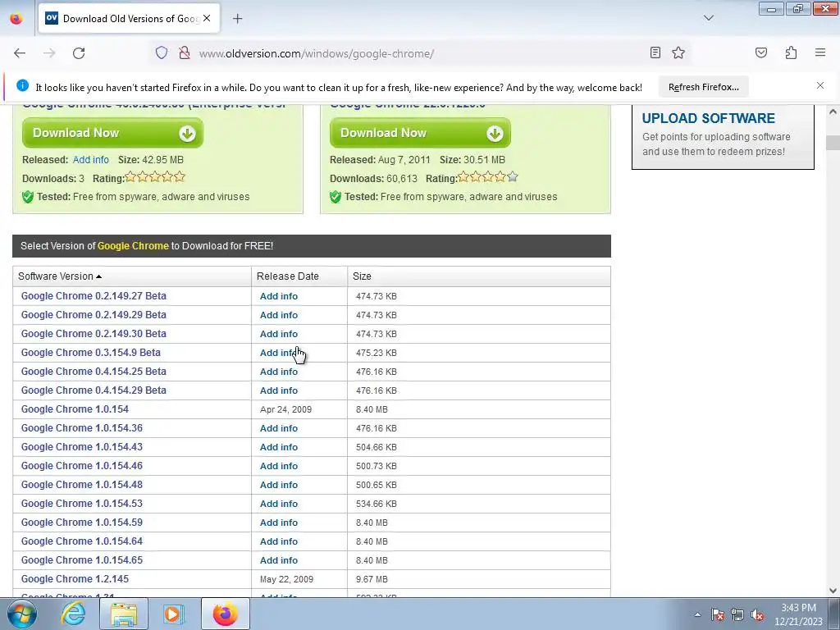Add info for Chrome 1.0.154.53 row
The width and height of the screenshot is (840, 630).
coord(279,504)
